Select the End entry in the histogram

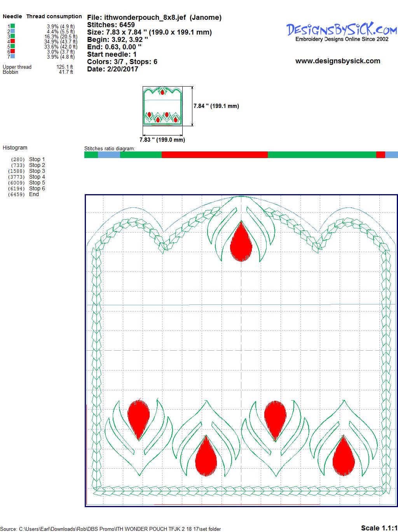(x=34, y=194)
